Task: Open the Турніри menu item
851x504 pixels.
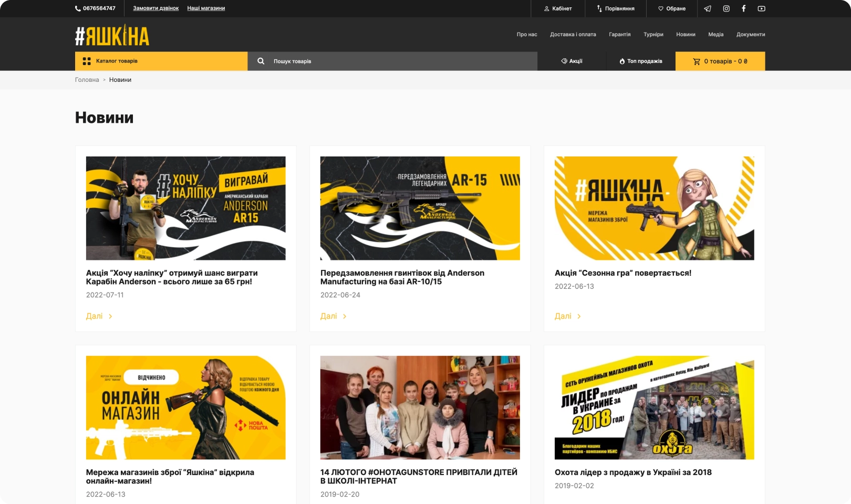Action: click(653, 35)
